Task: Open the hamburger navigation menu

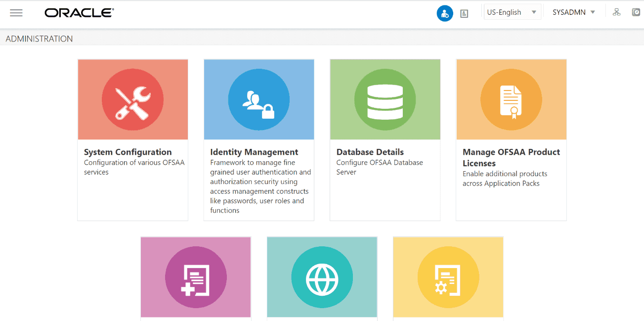Action: coord(16,13)
